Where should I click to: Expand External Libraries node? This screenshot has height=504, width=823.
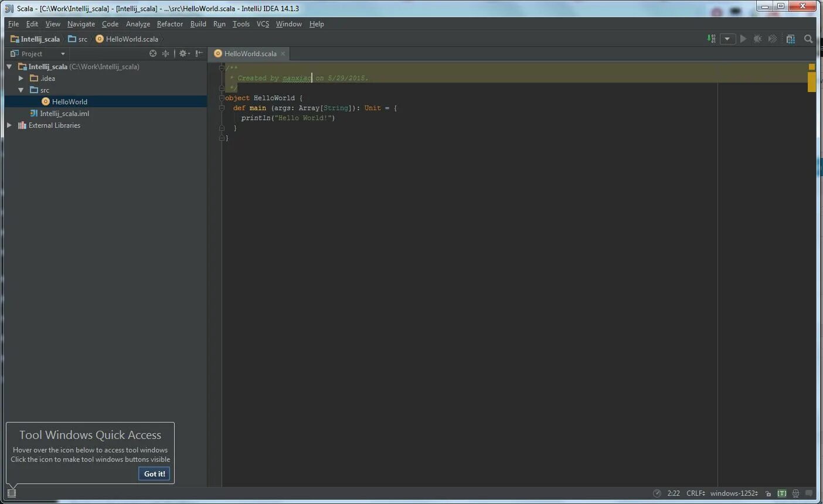[9, 125]
